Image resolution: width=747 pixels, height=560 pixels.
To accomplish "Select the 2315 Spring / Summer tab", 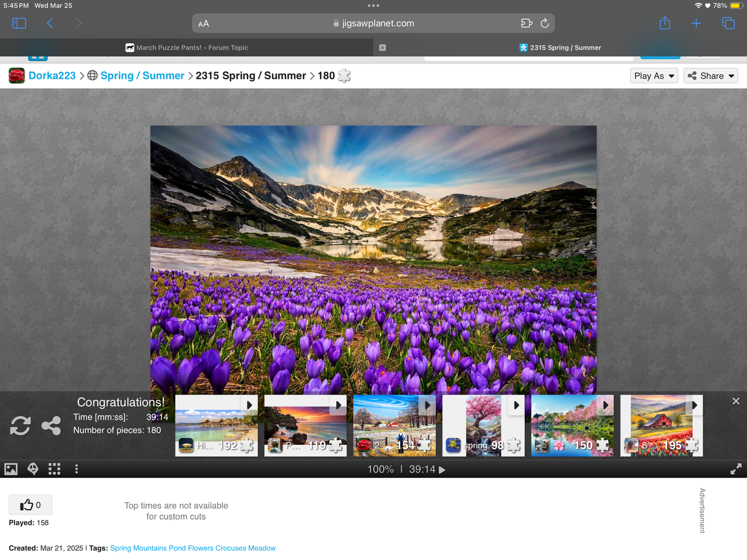I will pos(560,48).
